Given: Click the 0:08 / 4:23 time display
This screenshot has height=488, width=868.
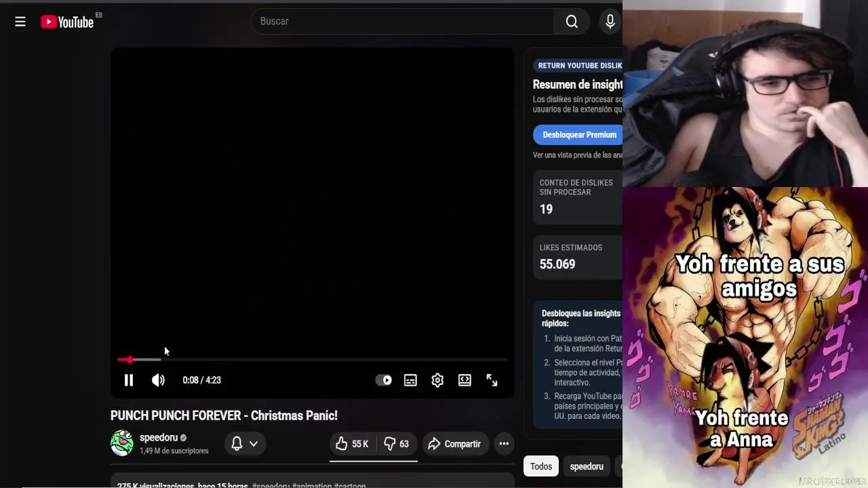Looking at the screenshot, I should click(202, 380).
